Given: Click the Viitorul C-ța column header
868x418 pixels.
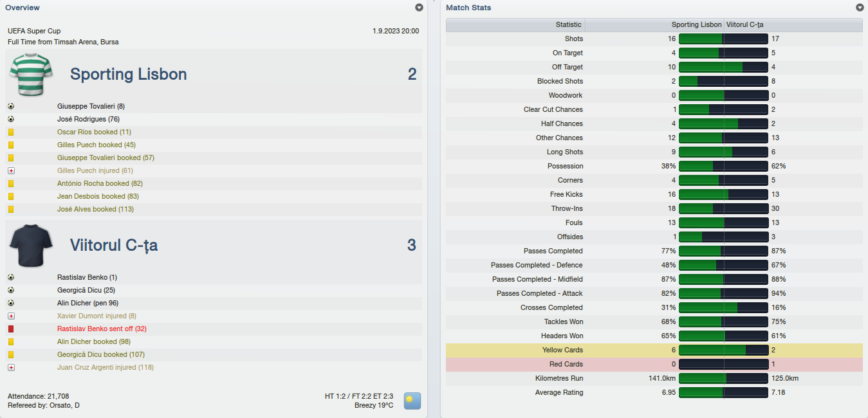Looking at the screenshot, I should click(793, 24).
